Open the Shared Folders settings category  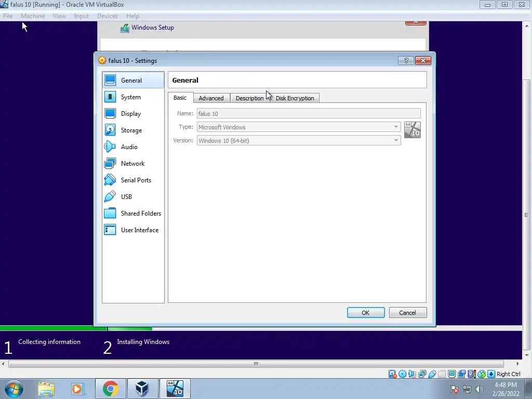click(133, 214)
